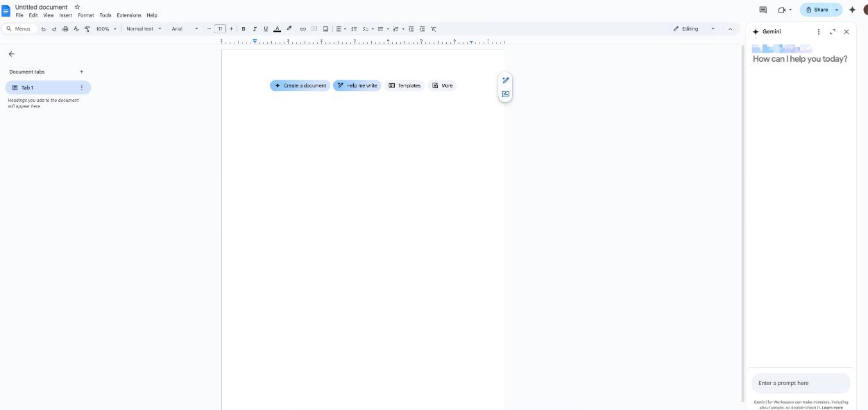Open the highlight color picker
Image resolution: width=868 pixels, height=410 pixels.
point(289,29)
